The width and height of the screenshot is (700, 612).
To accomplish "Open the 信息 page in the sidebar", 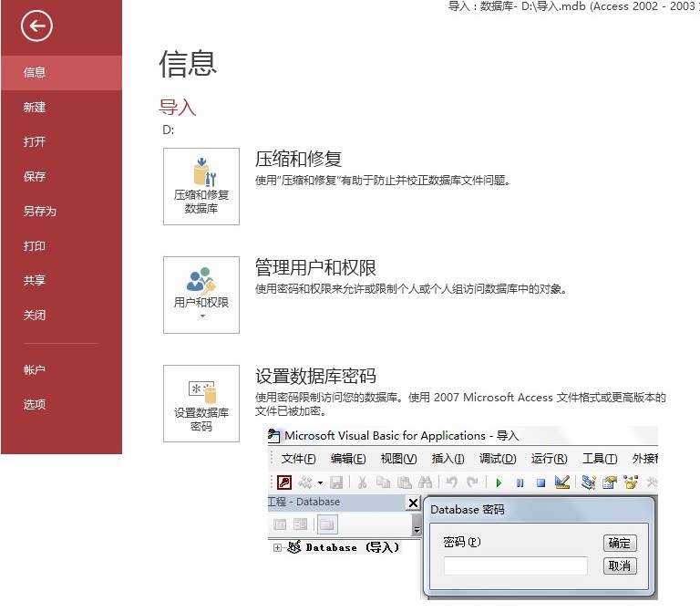I will tap(62, 72).
